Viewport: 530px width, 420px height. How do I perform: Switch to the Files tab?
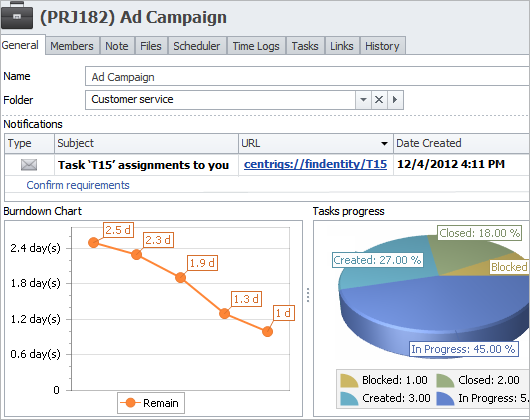click(x=151, y=46)
